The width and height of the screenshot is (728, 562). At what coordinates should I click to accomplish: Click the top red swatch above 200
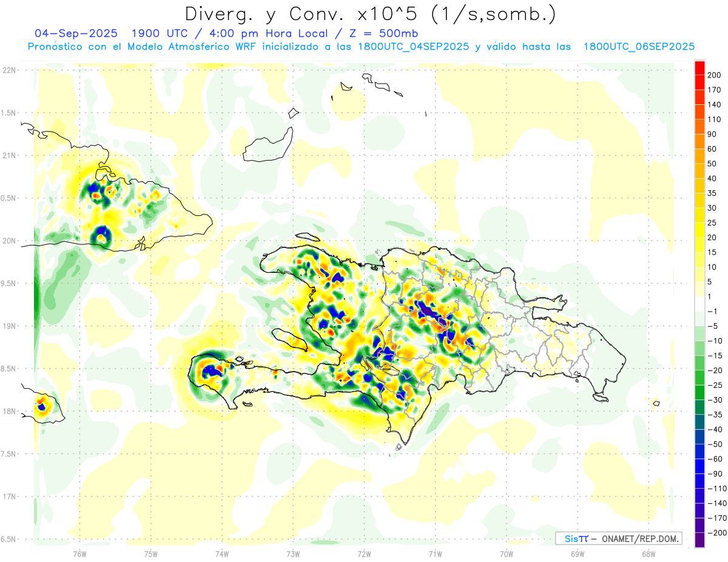[x=699, y=67]
